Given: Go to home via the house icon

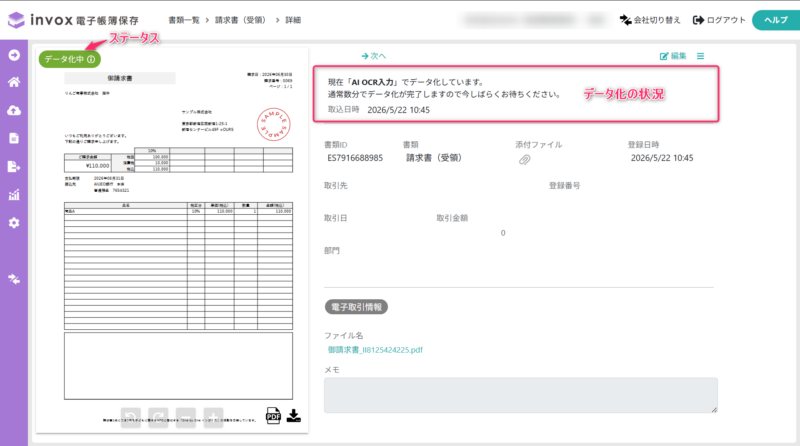Looking at the screenshot, I should click(x=14, y=82).
